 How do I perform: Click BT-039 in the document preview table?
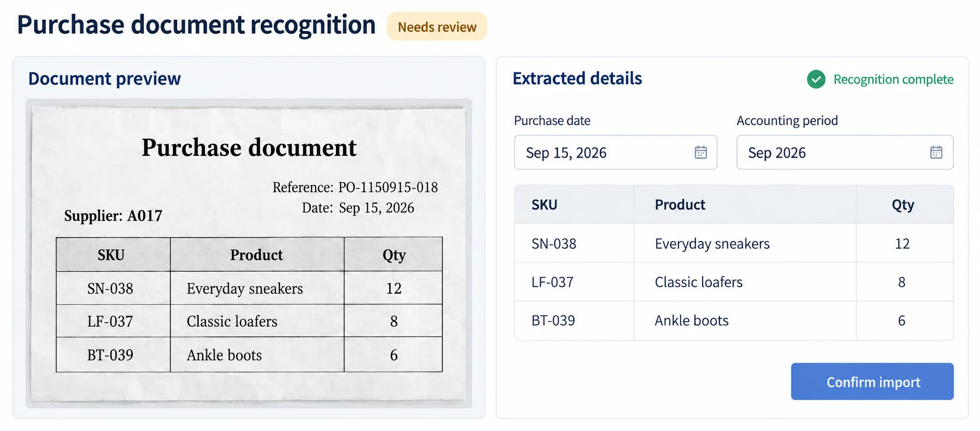click(110, 355)
